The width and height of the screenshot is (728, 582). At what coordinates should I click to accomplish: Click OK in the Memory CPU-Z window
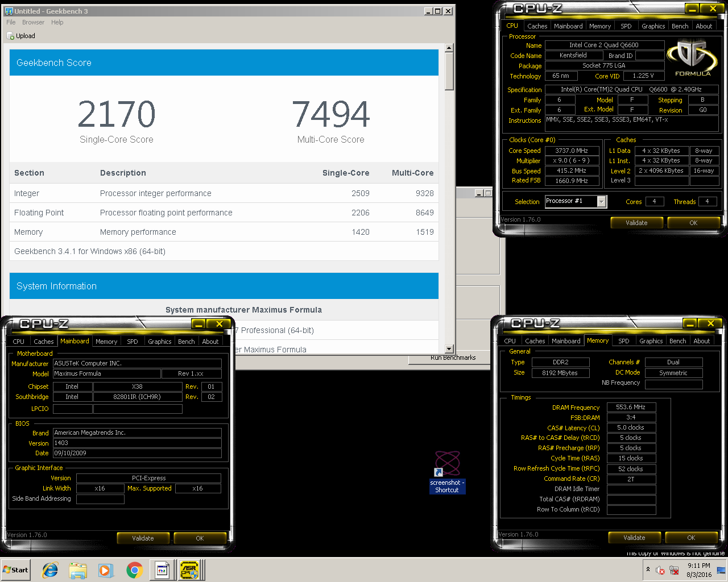click(691, 538)
